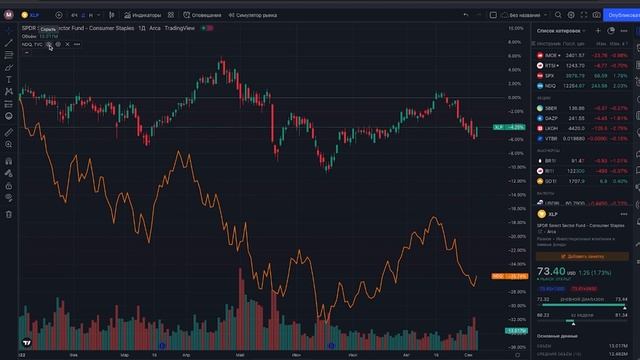Viewport: 640px width, 360px height.
Task: Open the interval dropdown arrow in toolbar
Action: [99, 15]
